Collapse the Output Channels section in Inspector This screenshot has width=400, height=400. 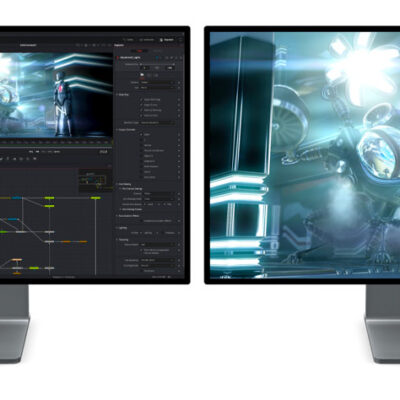tap(126, 130)
